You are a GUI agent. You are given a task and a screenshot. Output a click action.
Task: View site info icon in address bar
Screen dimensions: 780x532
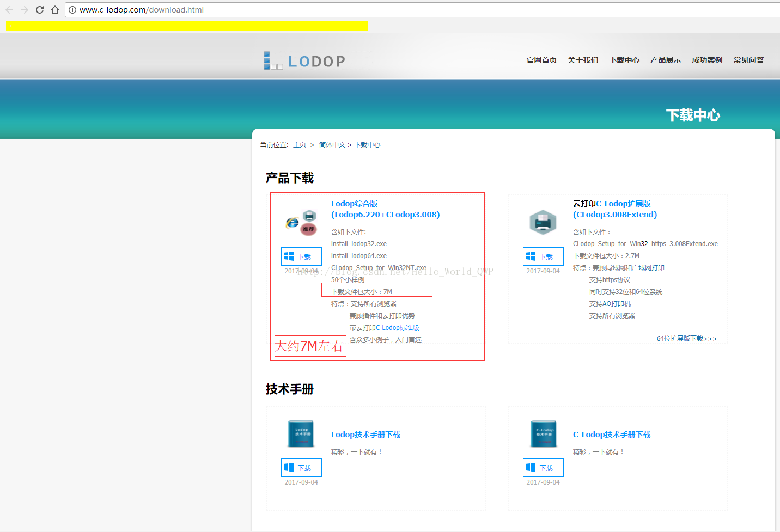pos(72,10)
